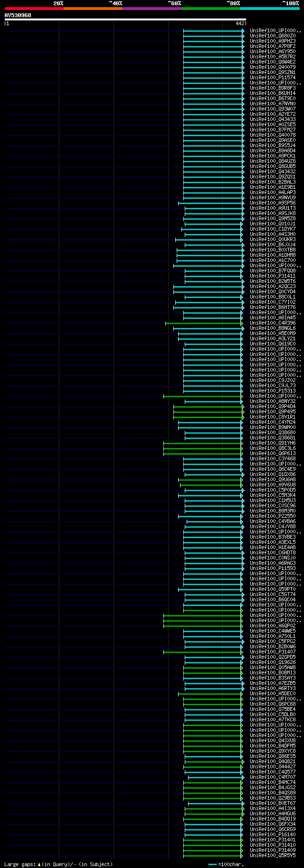Select hit label UniRef100_Q75BE4

[x=273, y=709]
